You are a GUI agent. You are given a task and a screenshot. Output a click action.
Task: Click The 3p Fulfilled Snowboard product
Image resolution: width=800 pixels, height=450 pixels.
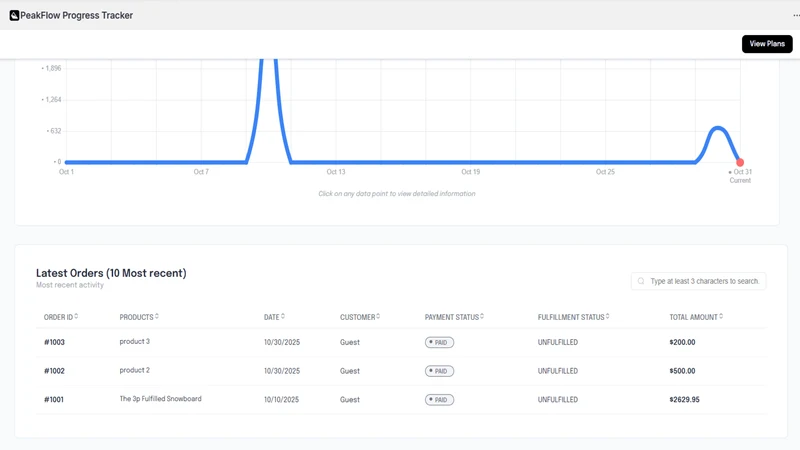tap(160, 398)
